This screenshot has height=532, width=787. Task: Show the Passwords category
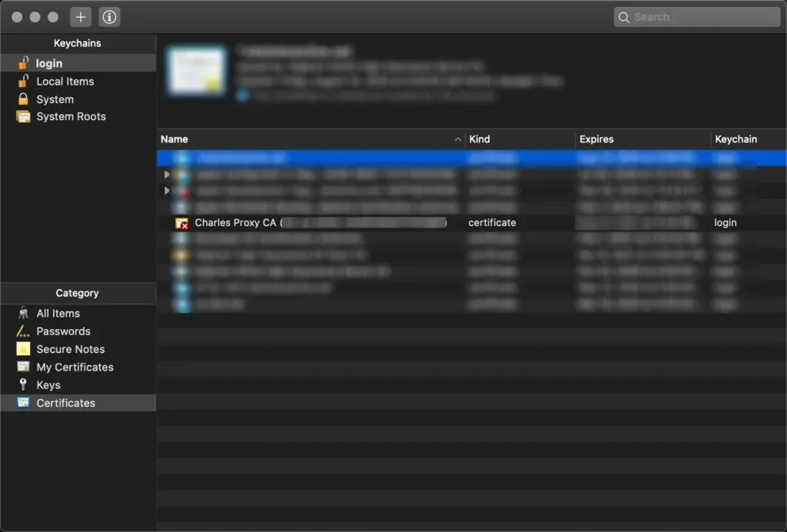(x=78, y=331)
